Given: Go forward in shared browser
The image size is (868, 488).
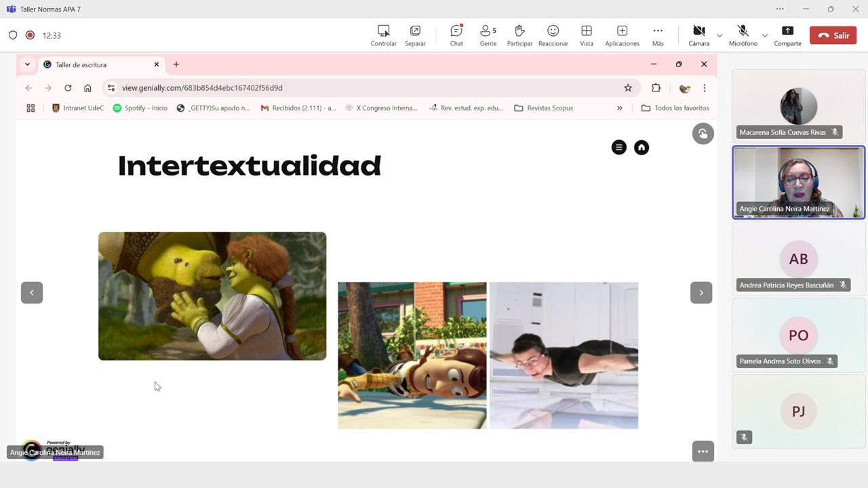Looking at the screenshot, I should pyautogui.click(x=48, y=87).
